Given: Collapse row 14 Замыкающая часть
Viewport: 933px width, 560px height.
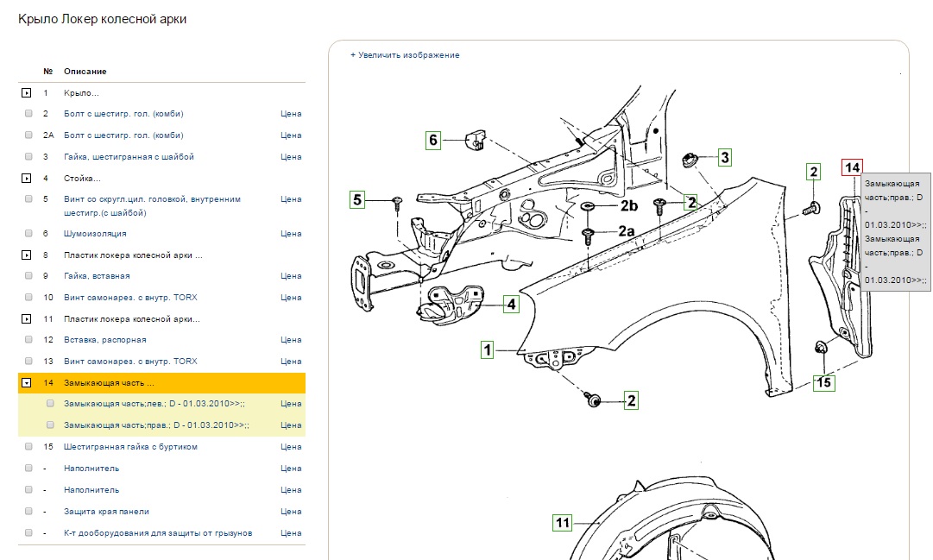Looking at the screenshot, I should point(26,382).
